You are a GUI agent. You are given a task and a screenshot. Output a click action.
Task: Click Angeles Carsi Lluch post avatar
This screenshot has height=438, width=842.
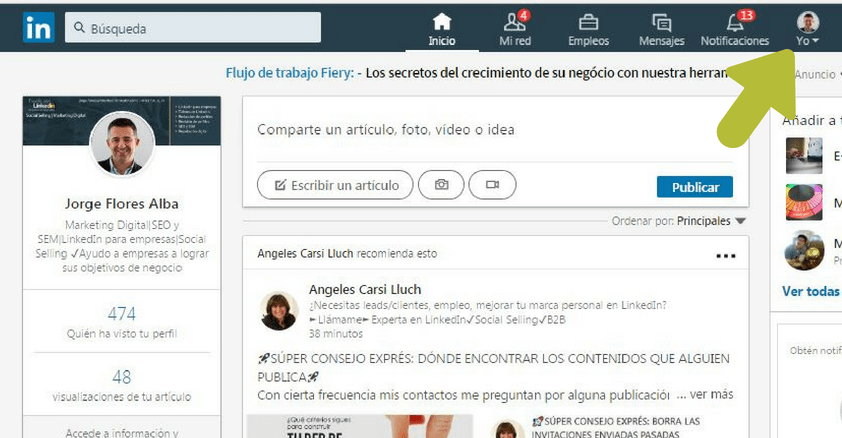279,311
